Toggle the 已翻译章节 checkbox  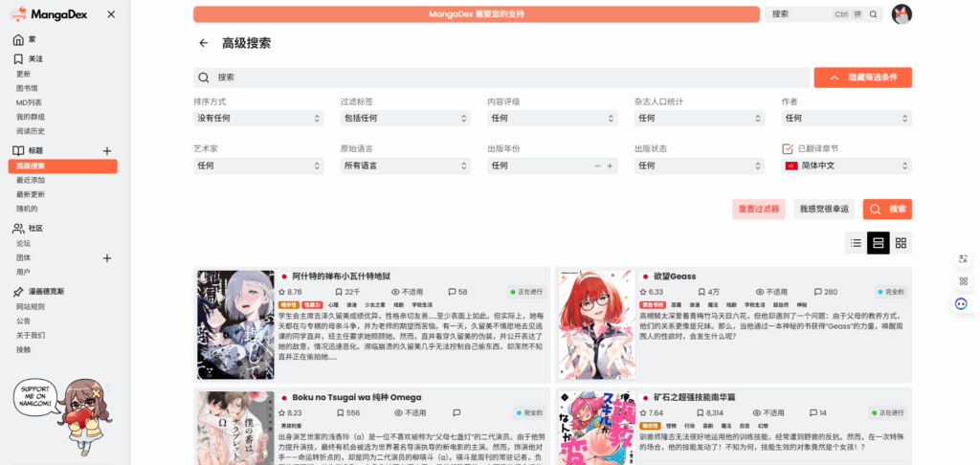[788, 148]
